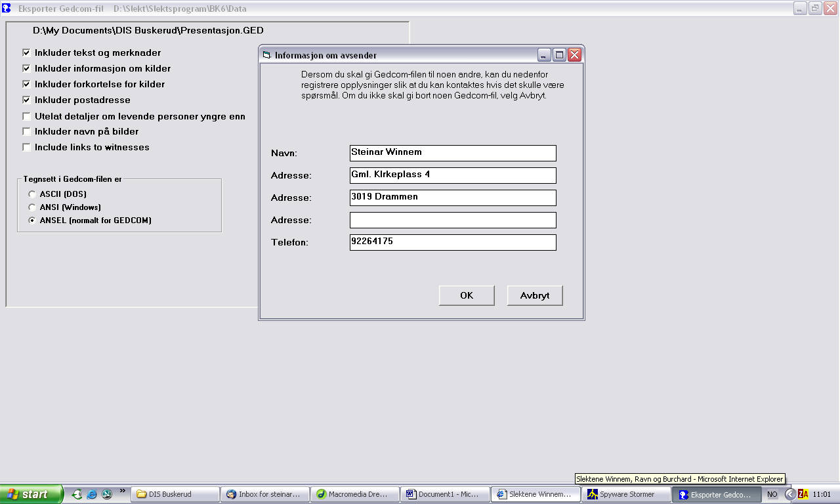Click the show desktop quick launch icon

pyautogui.click(x=77, y=494)
